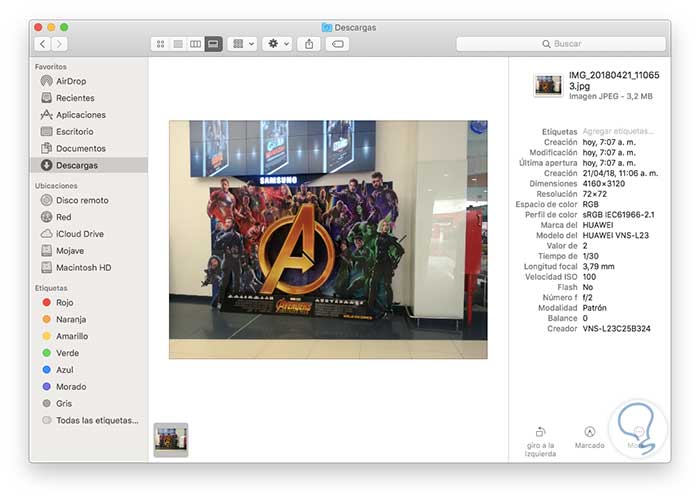Click the Ubicaciones section header
Viewport: 700px width, 501px height.
(x=56, y=186)
